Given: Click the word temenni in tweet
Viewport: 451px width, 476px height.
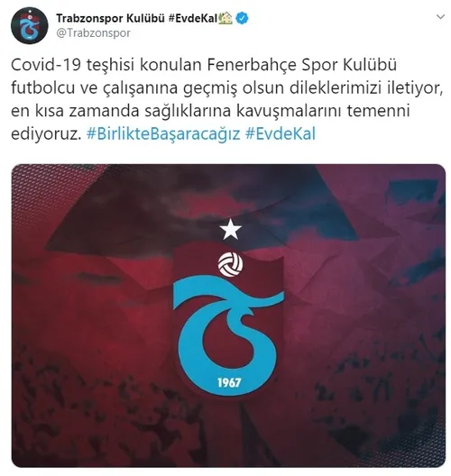Looking at the screenshot, I should tap(379, 111).
